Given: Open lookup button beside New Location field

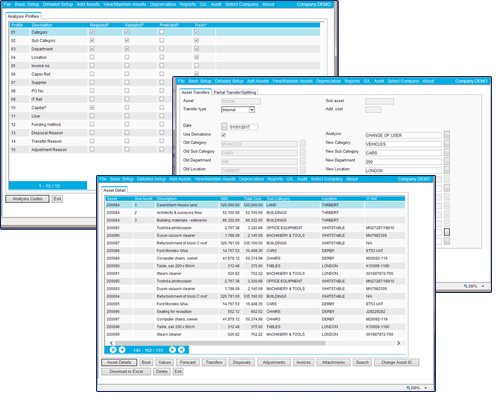Looking at the screenshot, I should (447, 170).
